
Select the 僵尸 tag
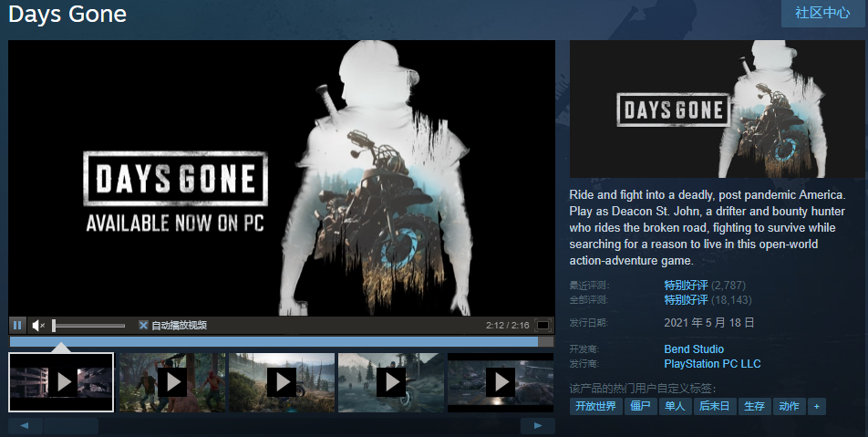point(640,406)
